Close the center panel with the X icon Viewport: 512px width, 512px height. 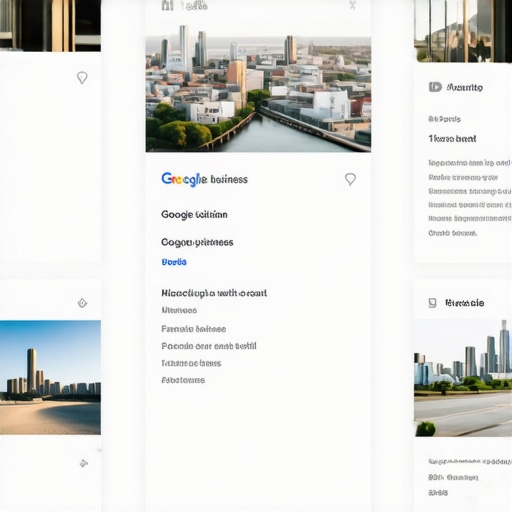(353, 5)
